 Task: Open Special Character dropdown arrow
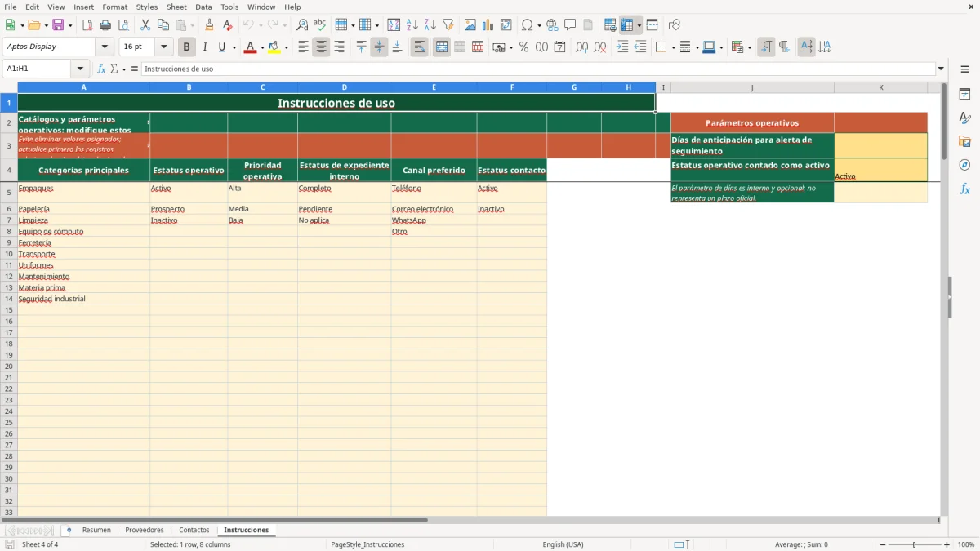click(539, 25)
